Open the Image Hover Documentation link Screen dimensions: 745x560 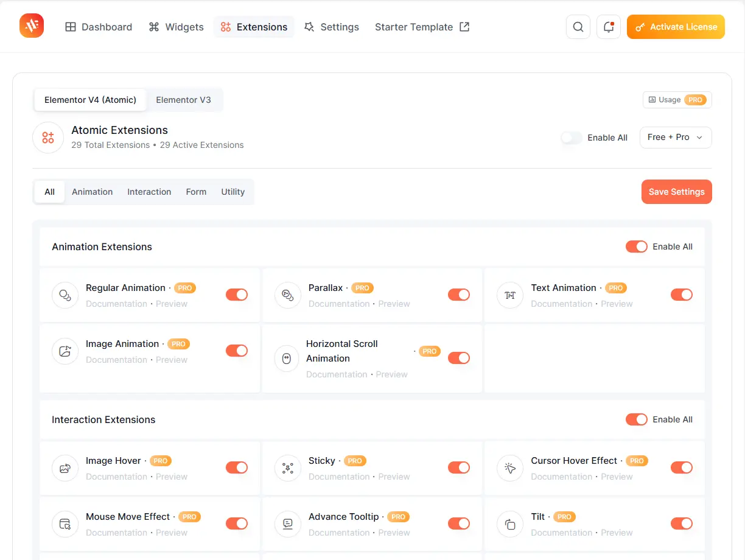[116, 477]
